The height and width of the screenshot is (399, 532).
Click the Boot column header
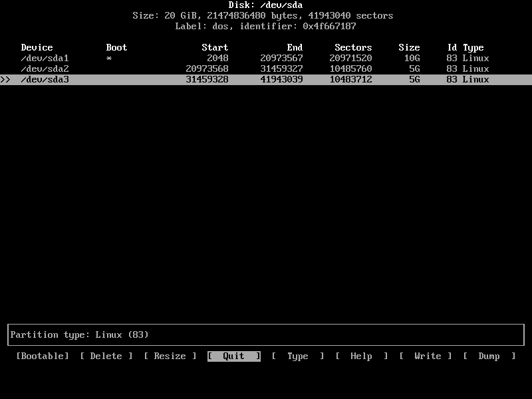(x=116, y=47)
